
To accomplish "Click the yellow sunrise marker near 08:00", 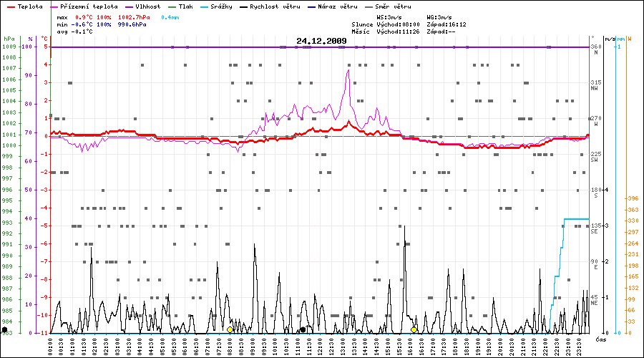I will coord(230,329).
